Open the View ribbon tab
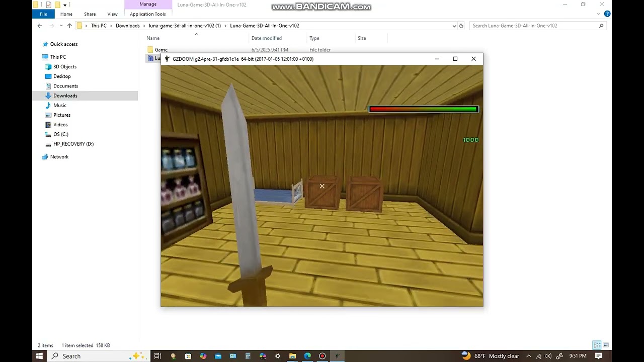Viewport: 644px width, 362px height. 113,14
